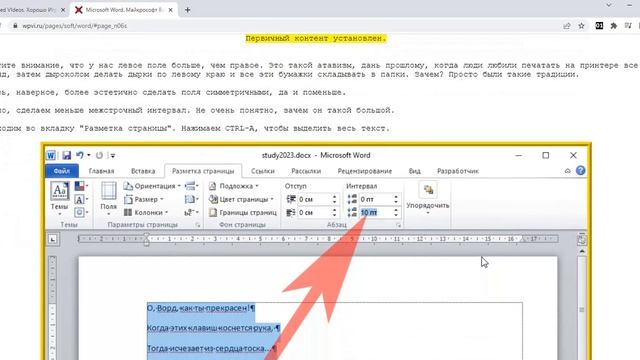
Task: Click the stepper arrows of right indent
Action: [x=334, y=212]
